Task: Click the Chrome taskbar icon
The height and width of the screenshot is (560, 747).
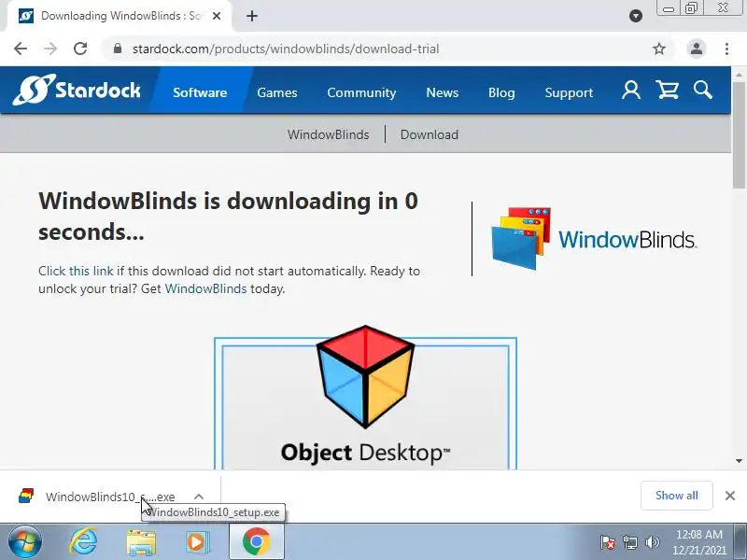Action: 257,542
